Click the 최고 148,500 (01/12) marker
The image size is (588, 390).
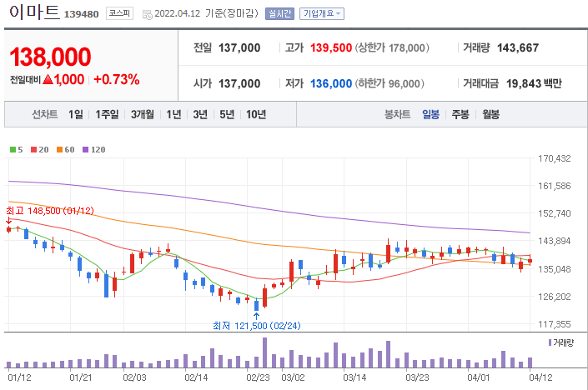(x=50, y=211)
